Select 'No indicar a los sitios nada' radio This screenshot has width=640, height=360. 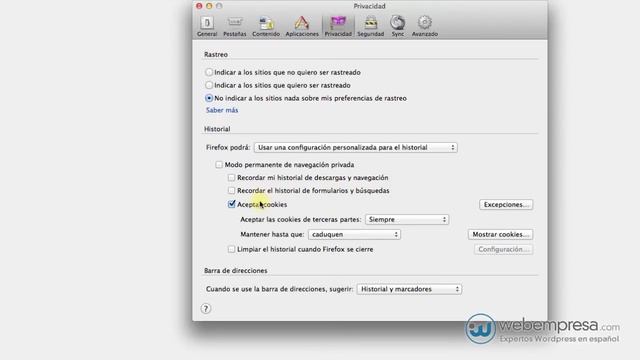point(209,98)
